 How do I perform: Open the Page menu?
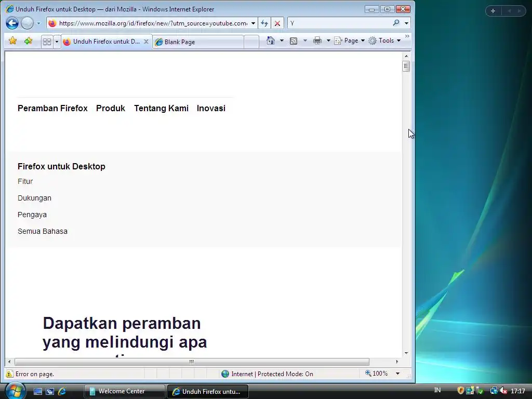pyautogui.click(x=350, y=41)
